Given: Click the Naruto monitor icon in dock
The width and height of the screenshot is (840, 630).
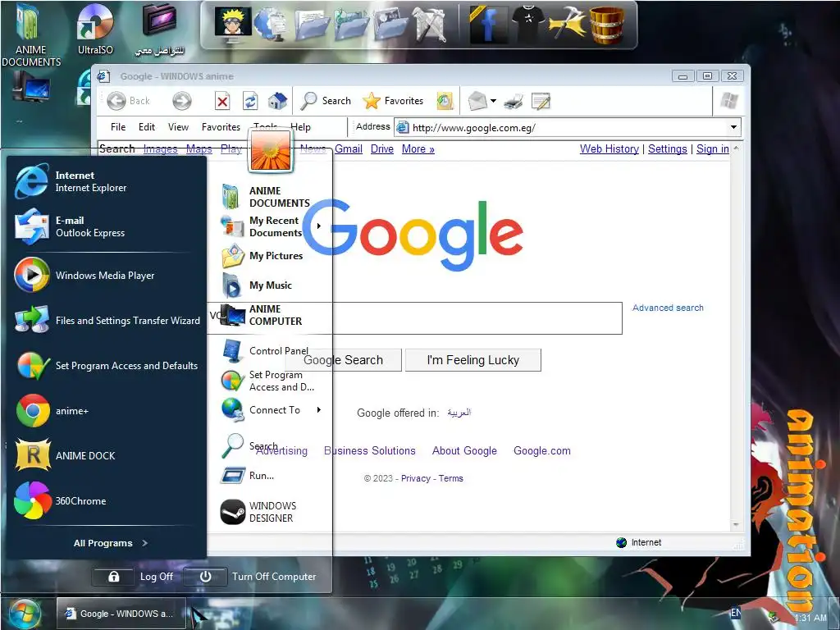Looking at the screenshot, I should tap(233, 24).
